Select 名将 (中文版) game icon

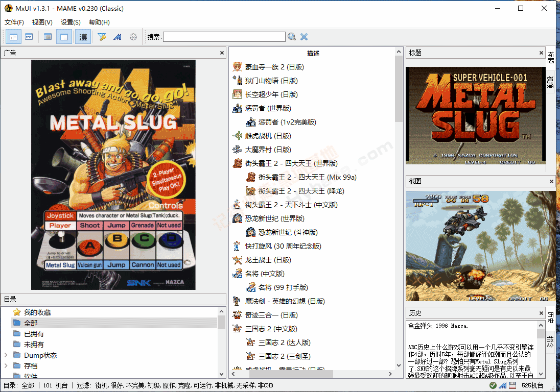click(237, 274)
